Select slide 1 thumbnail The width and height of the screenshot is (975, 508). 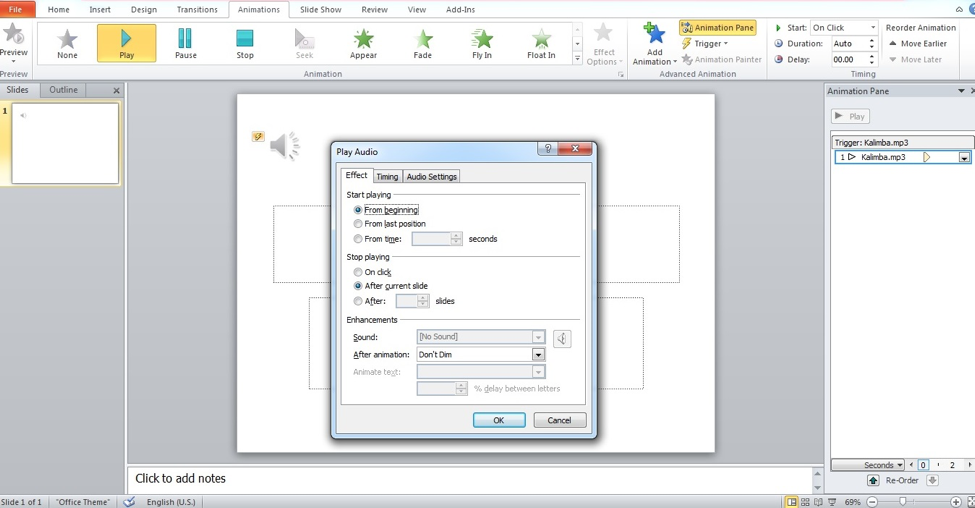coord(65,144)
